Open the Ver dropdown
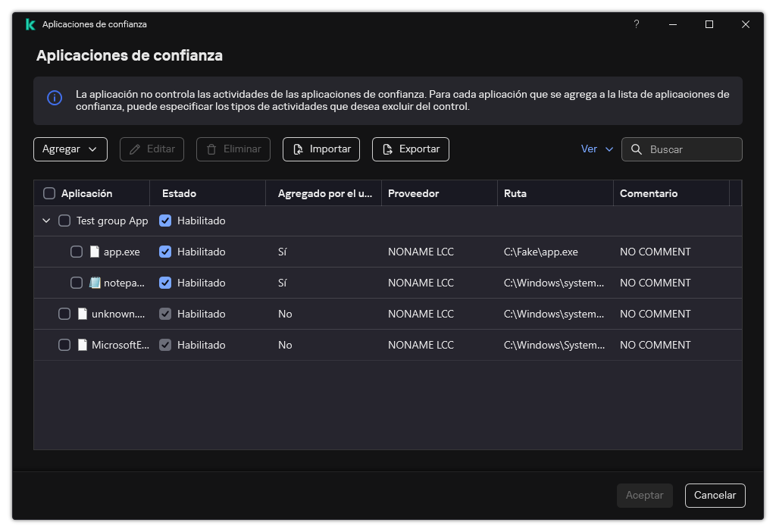776x532 pixels. (596, 149)
